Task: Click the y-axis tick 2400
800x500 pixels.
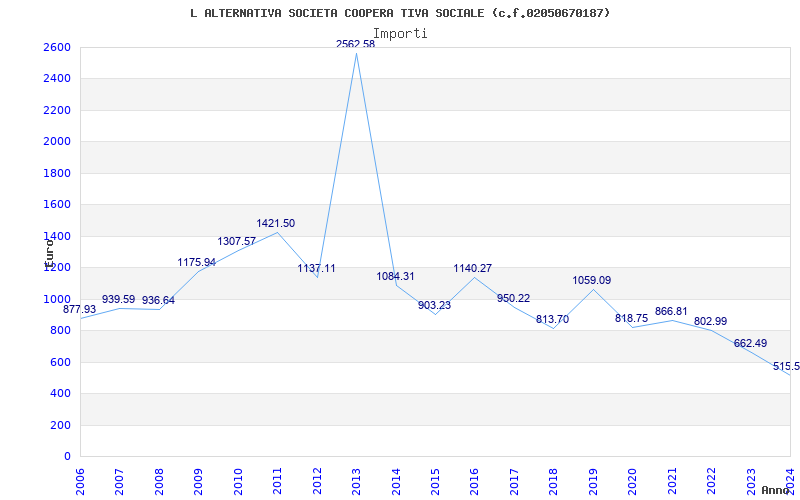Action: [x=57, y=79]
